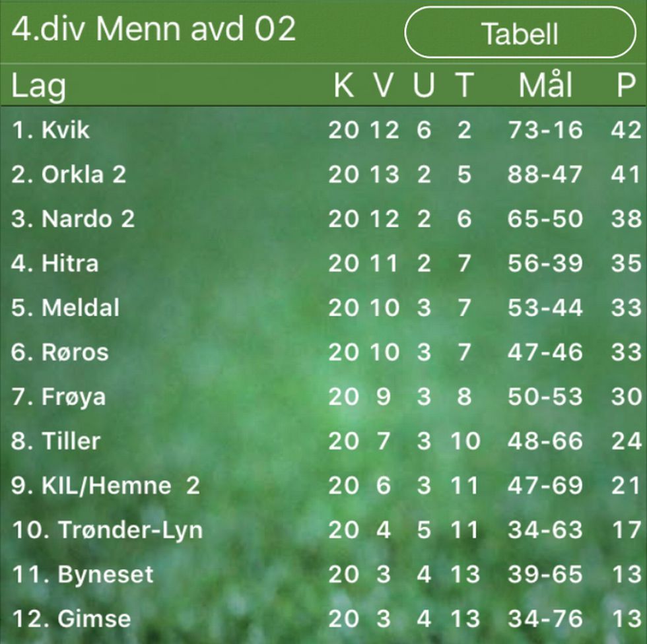Open the Nardo 2 team entry

pyautogui.click(x=323, y=218)
